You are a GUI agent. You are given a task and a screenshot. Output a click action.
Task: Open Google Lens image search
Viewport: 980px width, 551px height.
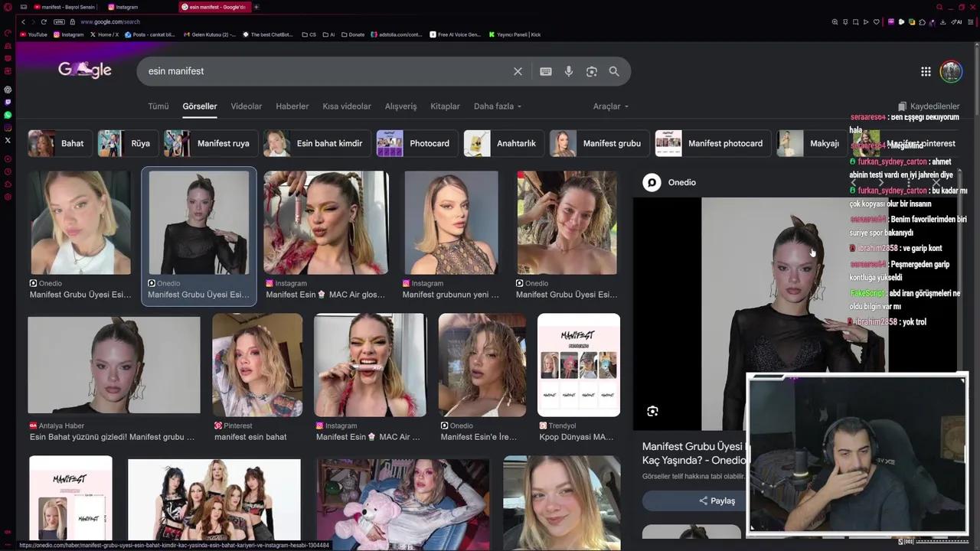[591, 71]
